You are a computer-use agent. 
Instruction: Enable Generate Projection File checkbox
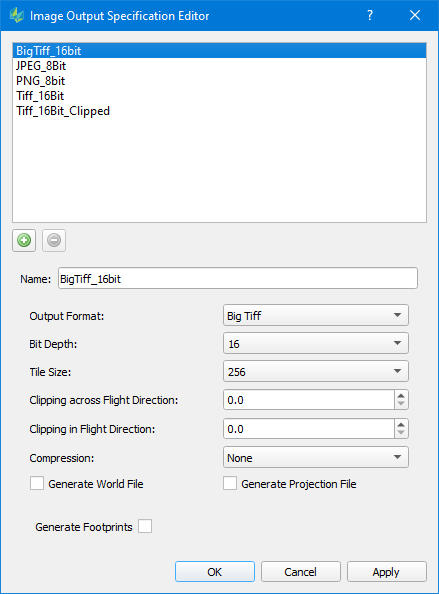coord(230,483)
